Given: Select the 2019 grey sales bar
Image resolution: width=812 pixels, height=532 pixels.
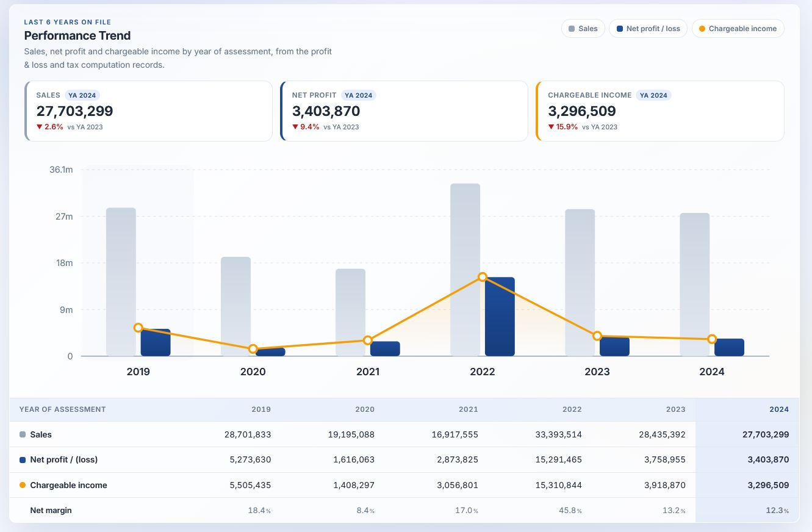Looking at the screenshot, I should pyautogui.click(x=121, y=282).
